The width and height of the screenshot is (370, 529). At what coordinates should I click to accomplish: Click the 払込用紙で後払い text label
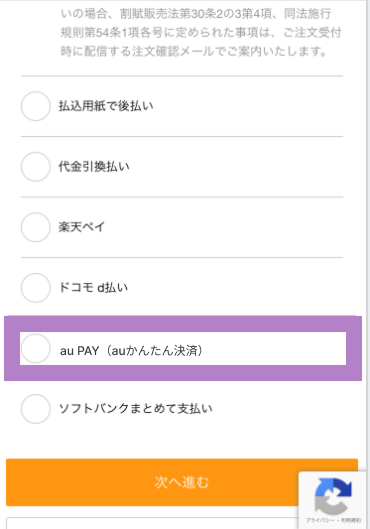[x=106, y=106]
